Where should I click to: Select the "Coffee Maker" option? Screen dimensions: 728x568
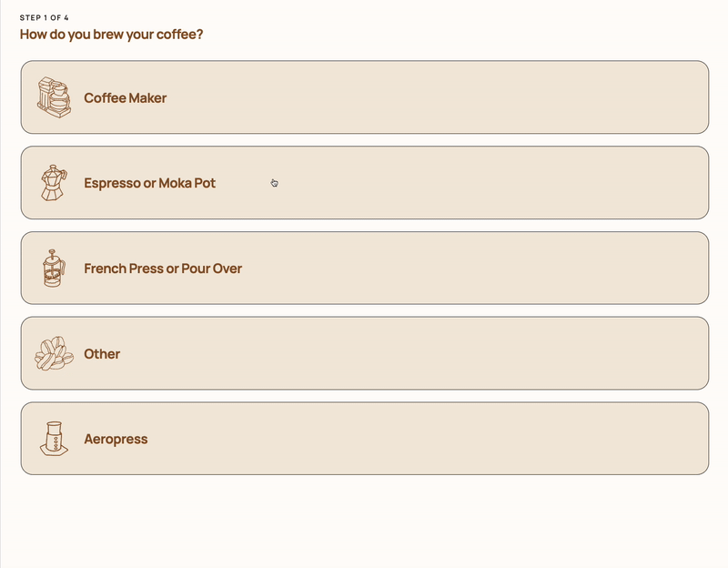point(364,97)
